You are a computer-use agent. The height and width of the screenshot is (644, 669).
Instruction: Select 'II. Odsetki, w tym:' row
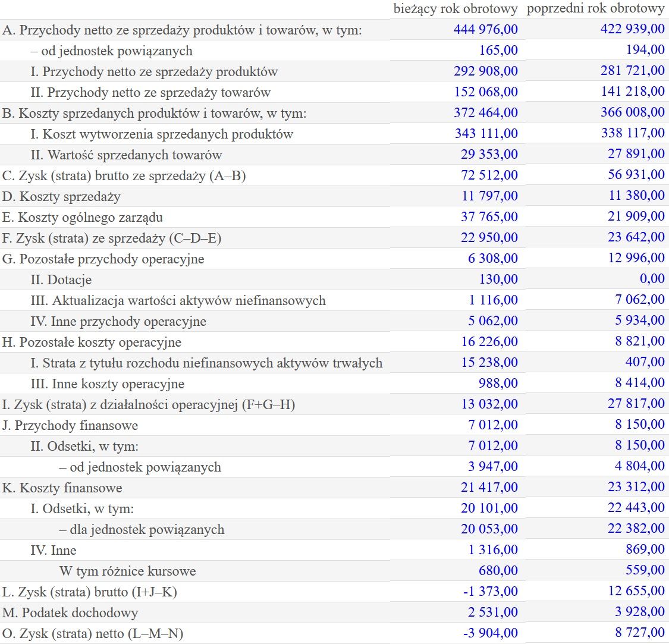click(84, 447)
